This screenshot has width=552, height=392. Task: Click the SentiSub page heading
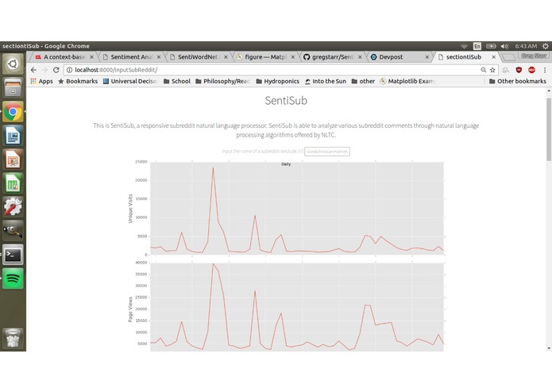click(286, 101)
